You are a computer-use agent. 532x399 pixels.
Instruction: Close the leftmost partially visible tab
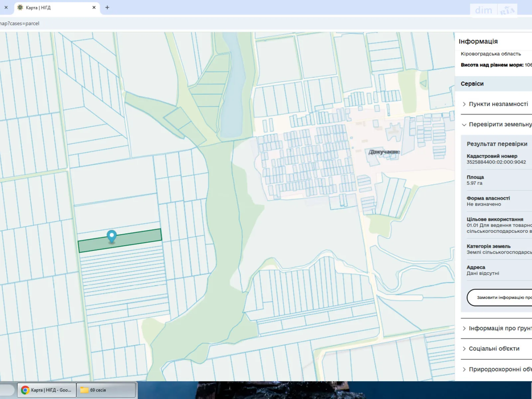(x=6, y=7)
